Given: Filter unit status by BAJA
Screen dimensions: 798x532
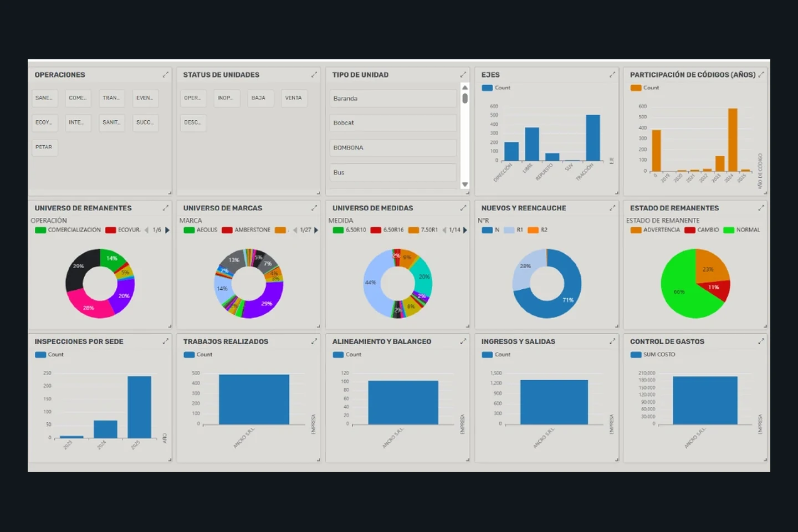Looking at the screenshot, I should [260, 98].
